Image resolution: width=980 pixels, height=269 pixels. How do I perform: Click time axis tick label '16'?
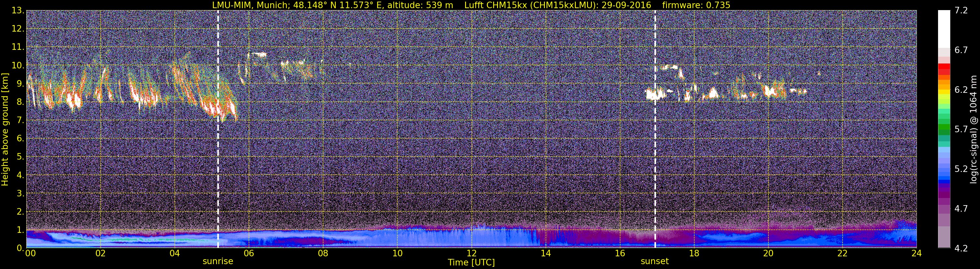[x=620, y=253]
